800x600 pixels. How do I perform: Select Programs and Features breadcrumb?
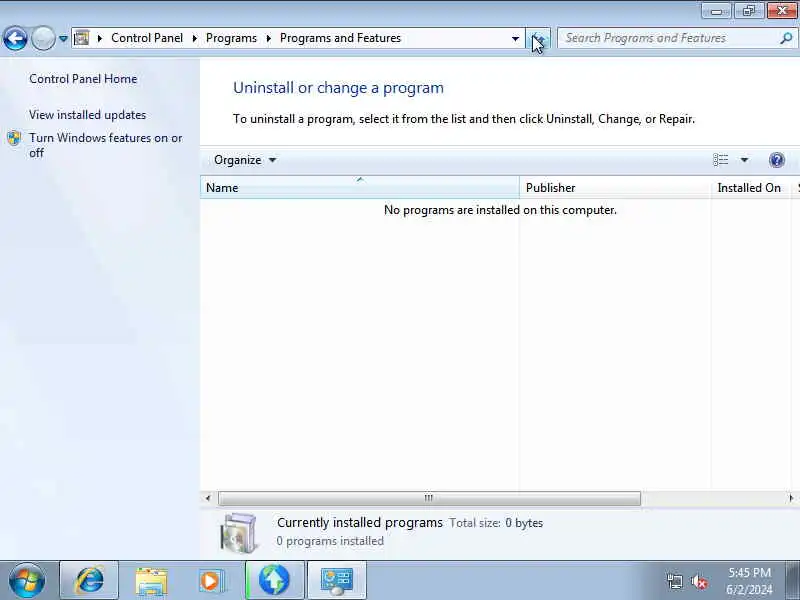pyautogui.click(x=340, y=38)
